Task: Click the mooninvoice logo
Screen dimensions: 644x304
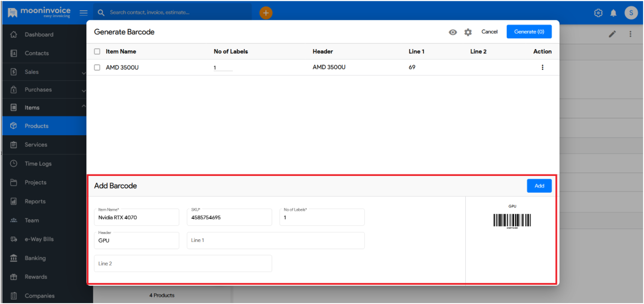Action: [39, 12]
